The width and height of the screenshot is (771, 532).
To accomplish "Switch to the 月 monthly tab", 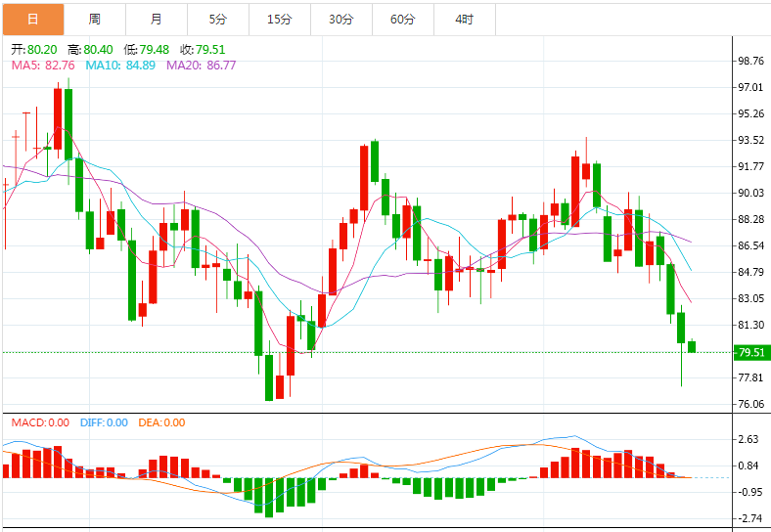I will [x=157, y=20].
